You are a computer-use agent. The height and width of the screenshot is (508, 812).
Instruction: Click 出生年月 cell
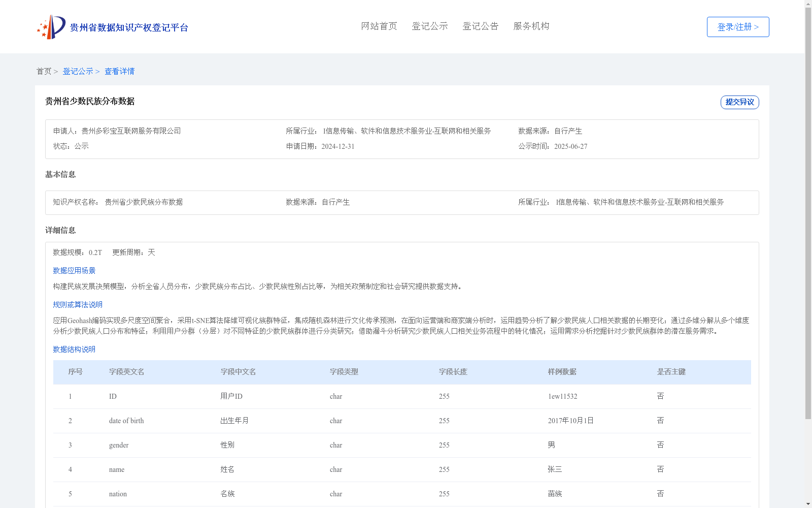235,421
